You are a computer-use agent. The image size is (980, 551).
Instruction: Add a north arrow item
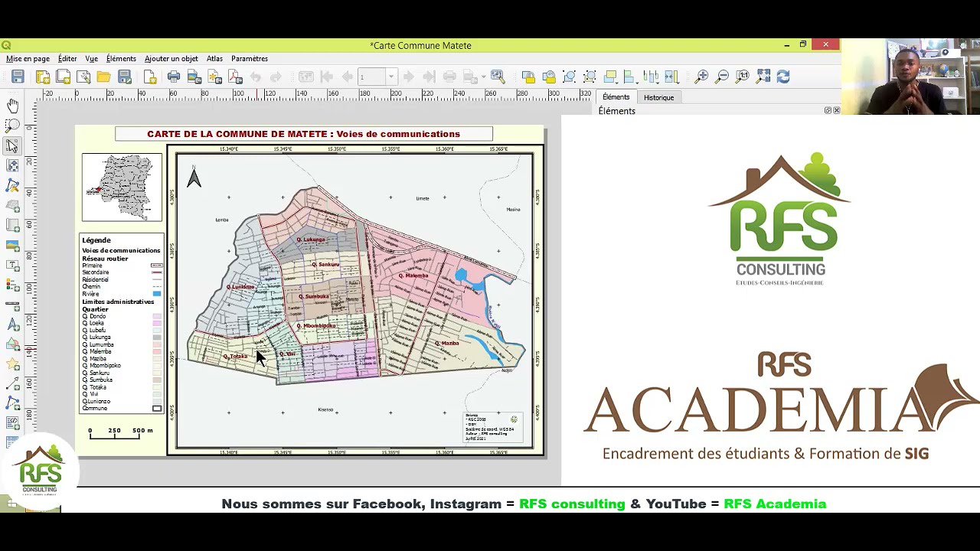click(x=12, y=325)
